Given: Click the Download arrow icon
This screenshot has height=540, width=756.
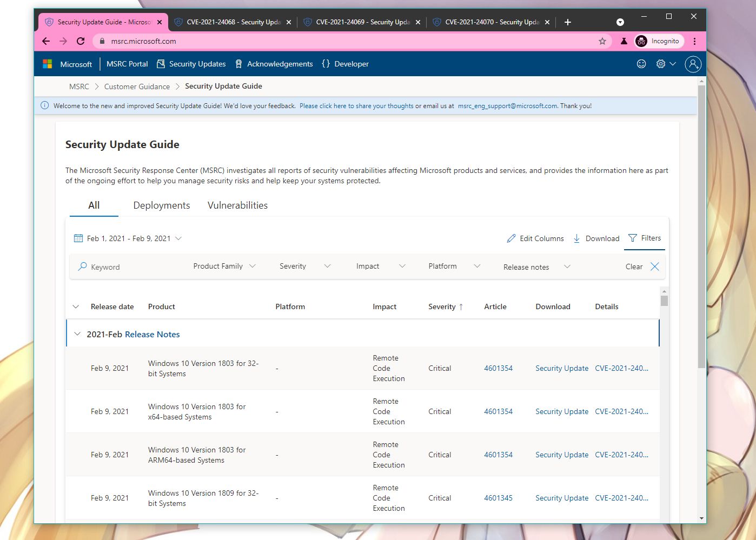Looking at the screenshot, I should [x=576, y=238].
